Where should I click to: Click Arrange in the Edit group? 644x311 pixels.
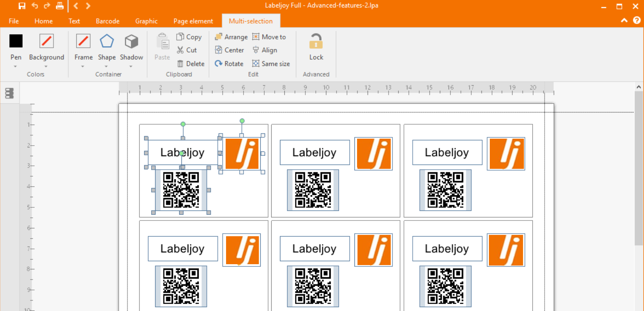tap(231, 37)
